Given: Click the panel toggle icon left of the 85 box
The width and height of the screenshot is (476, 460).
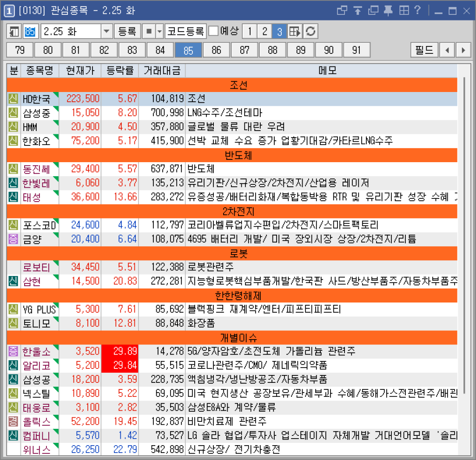Looking at the screenshot, I should (x=14, y=31).
